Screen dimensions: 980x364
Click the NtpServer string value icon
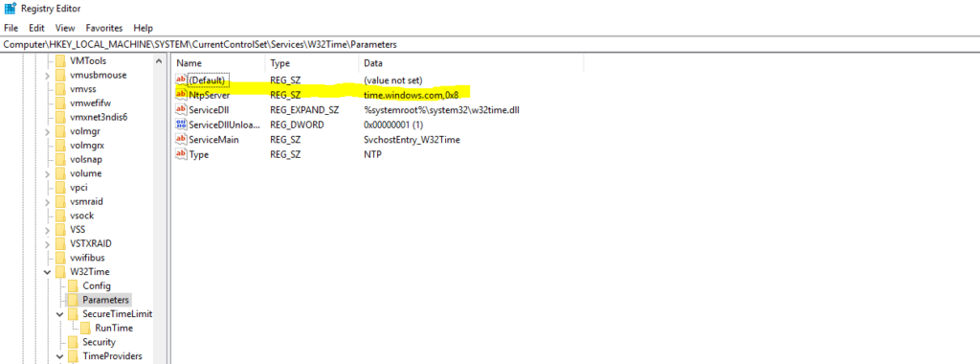coord(181,95)
